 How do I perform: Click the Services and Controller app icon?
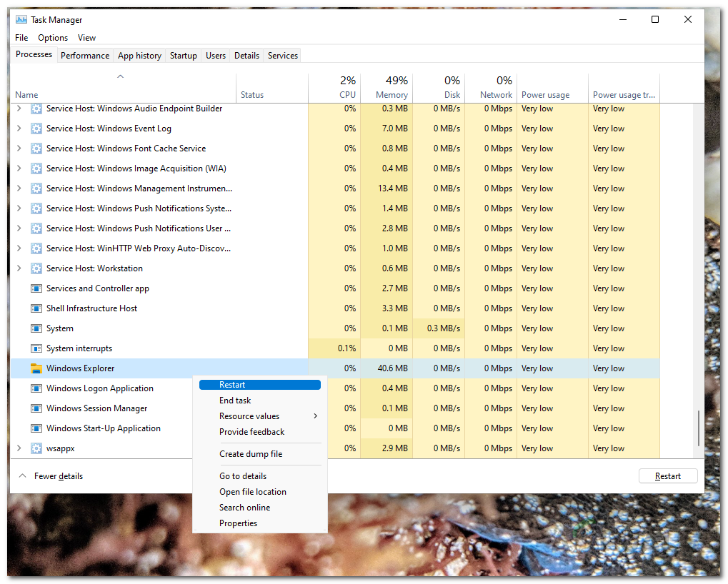pyautogui.click(x=36, y=288)
